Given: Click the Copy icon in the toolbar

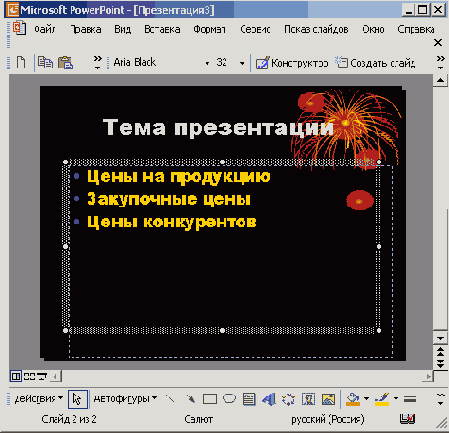Looking at the screenshot, I should point(45,62).
